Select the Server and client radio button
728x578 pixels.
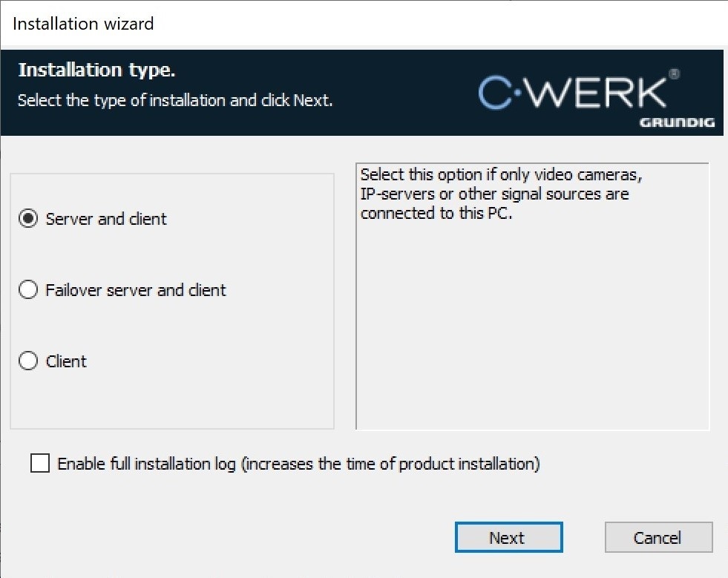coord(28,219)
